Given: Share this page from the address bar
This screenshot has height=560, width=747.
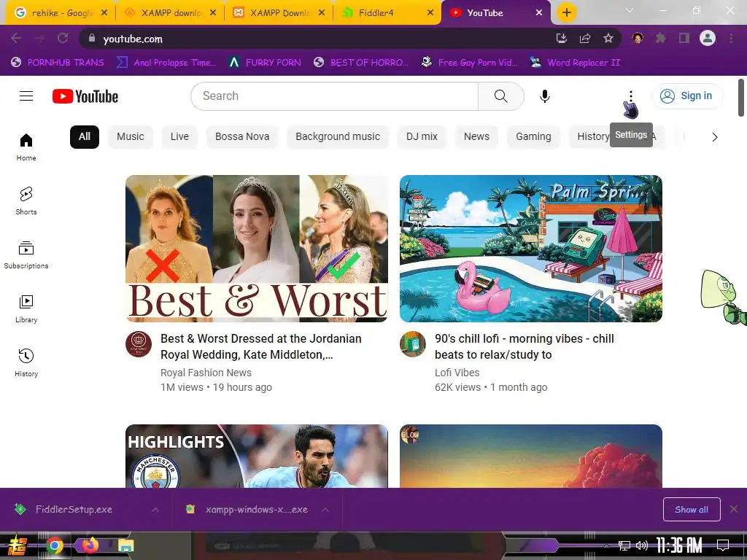Looking at the screenshot, I should coord(585,39).
